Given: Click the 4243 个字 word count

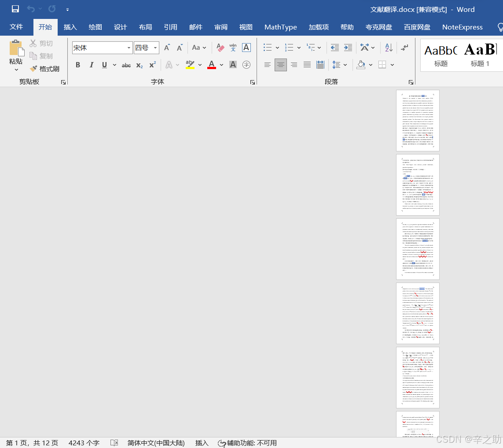Looking at the screenshot, I should coord(84,443).
